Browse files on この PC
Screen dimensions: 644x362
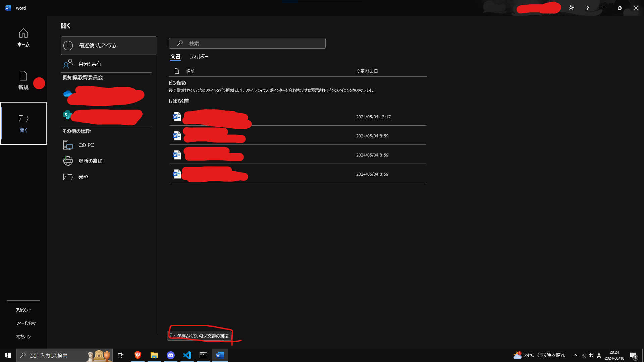(x=86, y=145)
